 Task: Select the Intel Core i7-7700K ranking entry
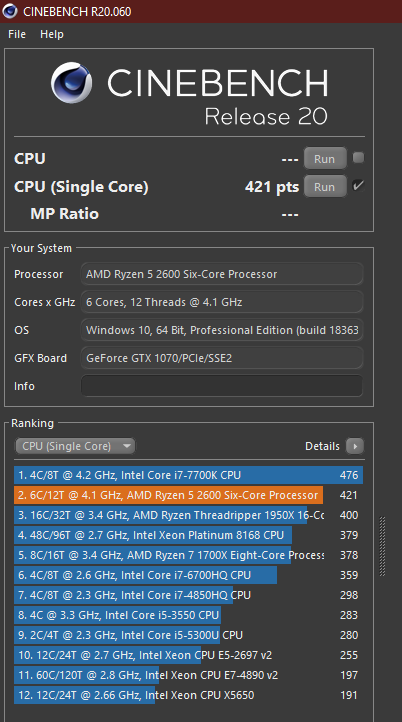[188, 475]
